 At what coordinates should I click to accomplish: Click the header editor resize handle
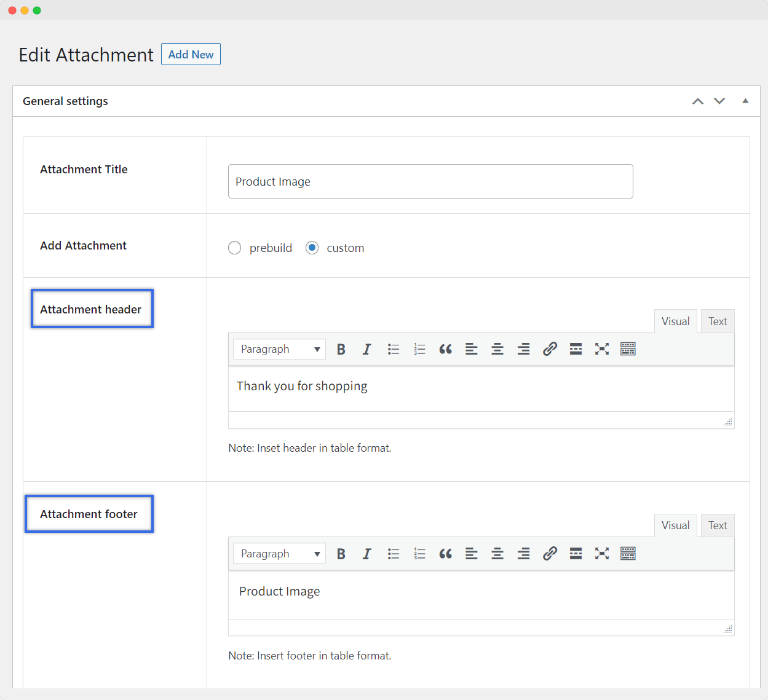(728, 422)
